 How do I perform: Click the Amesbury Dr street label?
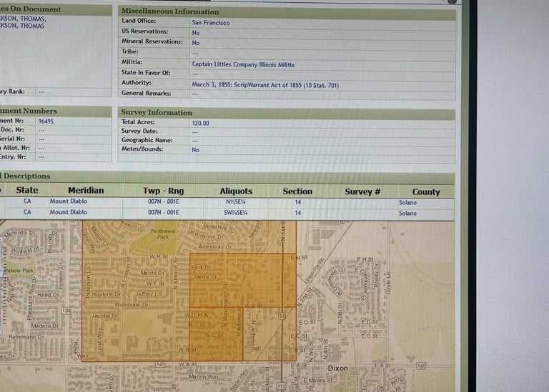(215, 246)
